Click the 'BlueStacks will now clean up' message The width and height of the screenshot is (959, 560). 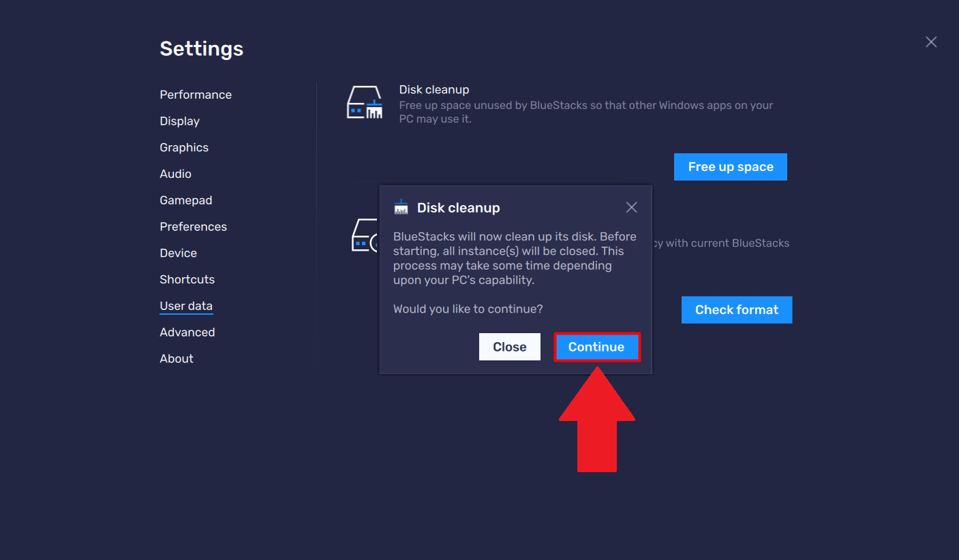click(515, 258)
